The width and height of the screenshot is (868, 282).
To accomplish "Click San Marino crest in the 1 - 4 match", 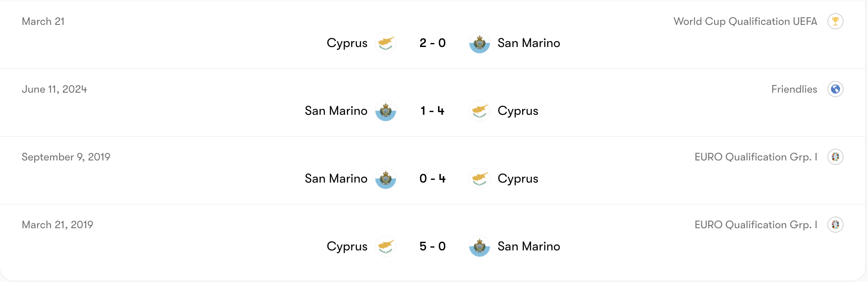I will (386, 111).
